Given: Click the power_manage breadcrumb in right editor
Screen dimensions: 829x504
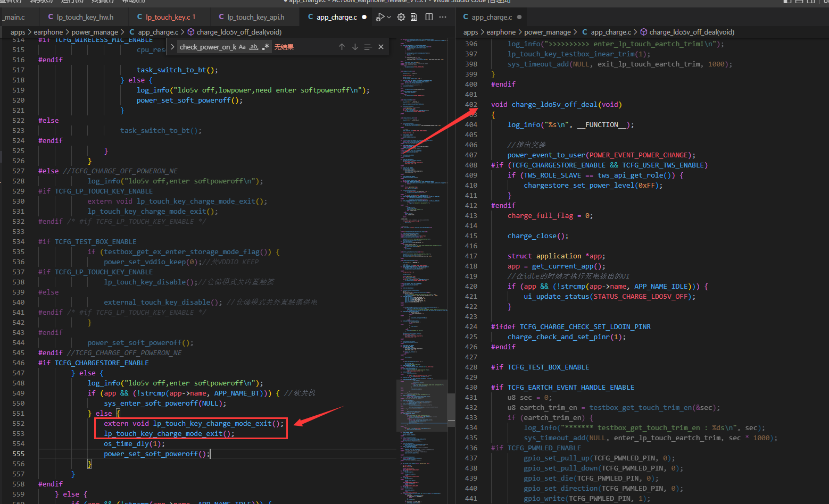Looking at the screenshot, I should [x=548, y=32].
